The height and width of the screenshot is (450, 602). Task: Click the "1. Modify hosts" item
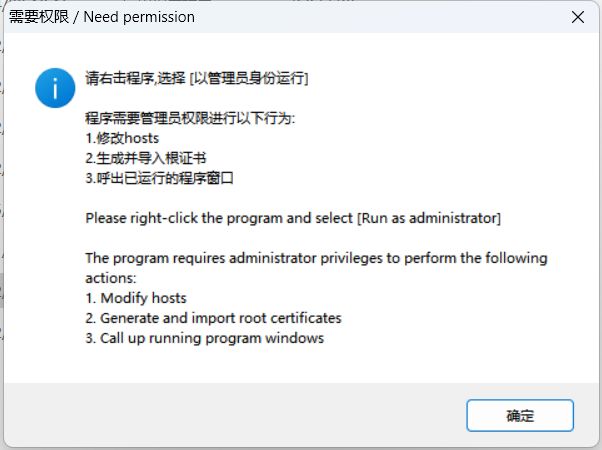[x=136, y=298]
